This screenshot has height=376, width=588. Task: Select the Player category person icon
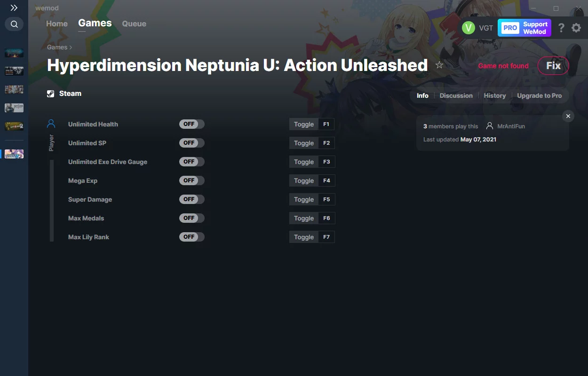click(x=51, y=124)
